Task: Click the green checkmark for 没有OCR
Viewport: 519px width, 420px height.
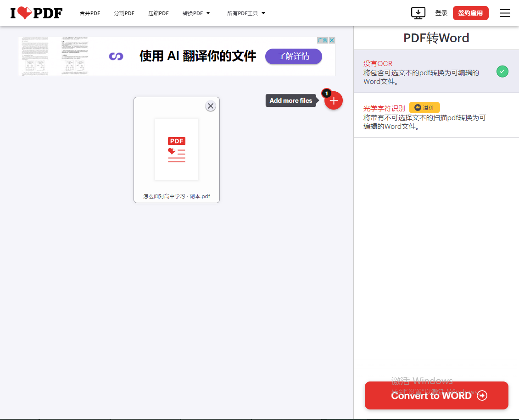Action: pos(502,72)
